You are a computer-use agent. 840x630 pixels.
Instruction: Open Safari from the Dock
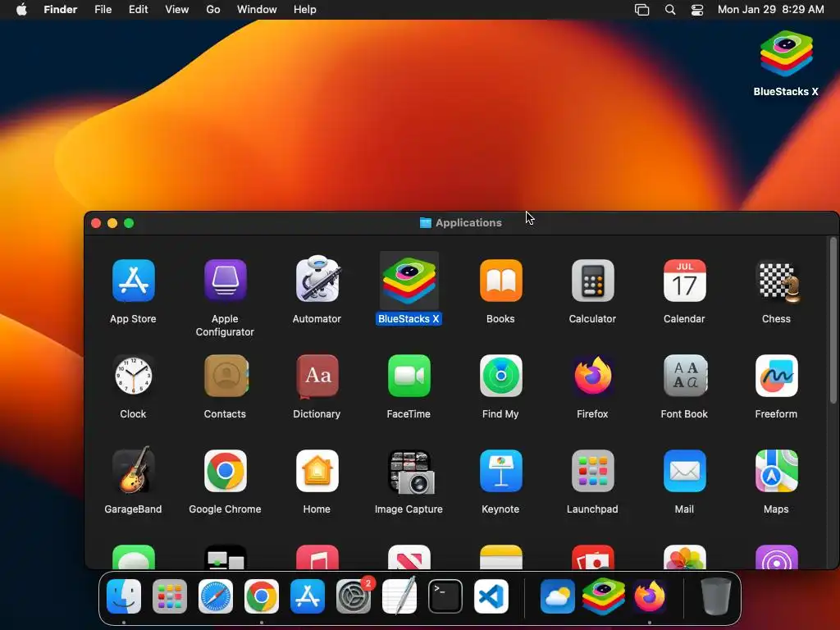216,596
